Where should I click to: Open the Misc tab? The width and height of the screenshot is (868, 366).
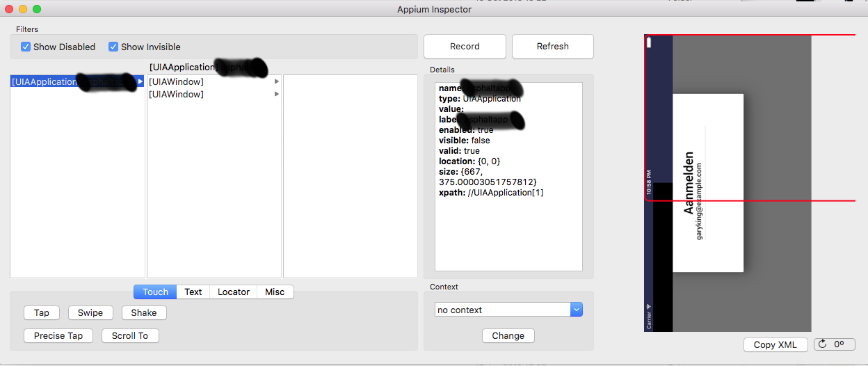[275, 292]
